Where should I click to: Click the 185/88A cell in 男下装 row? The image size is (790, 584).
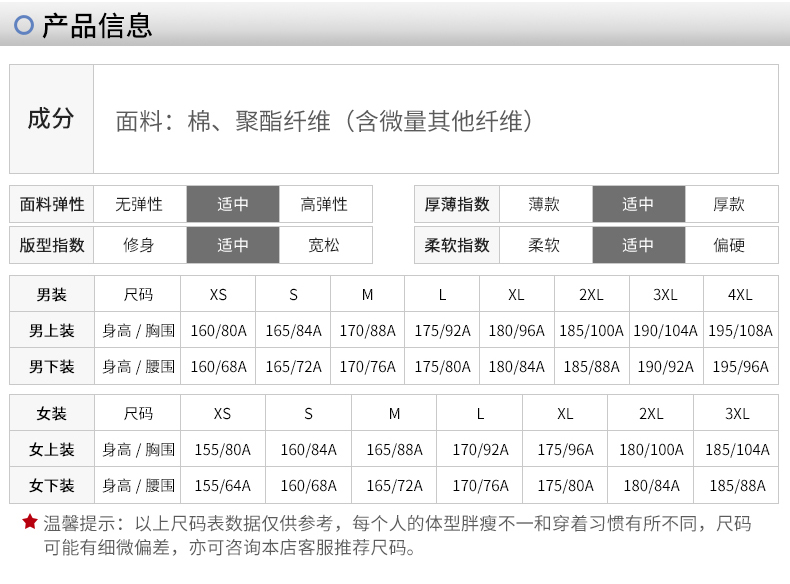pos(591,366)
